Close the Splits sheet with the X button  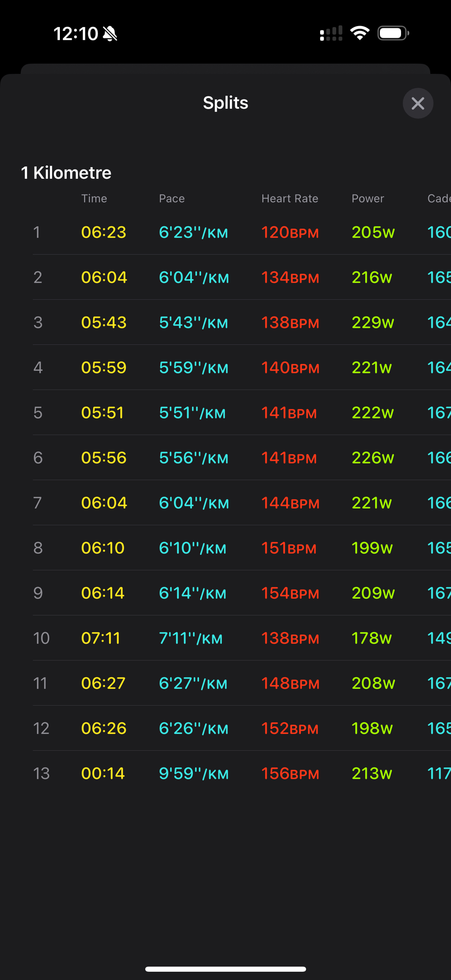418,103
